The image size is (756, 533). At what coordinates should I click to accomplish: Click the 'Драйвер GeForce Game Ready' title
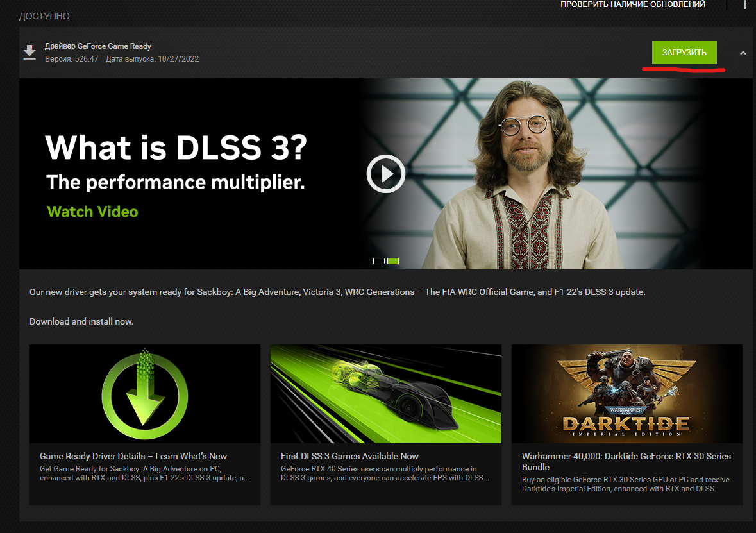point(98,46)
